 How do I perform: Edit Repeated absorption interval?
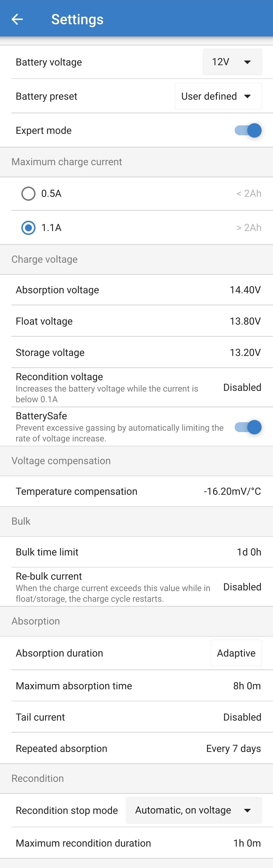233,749
